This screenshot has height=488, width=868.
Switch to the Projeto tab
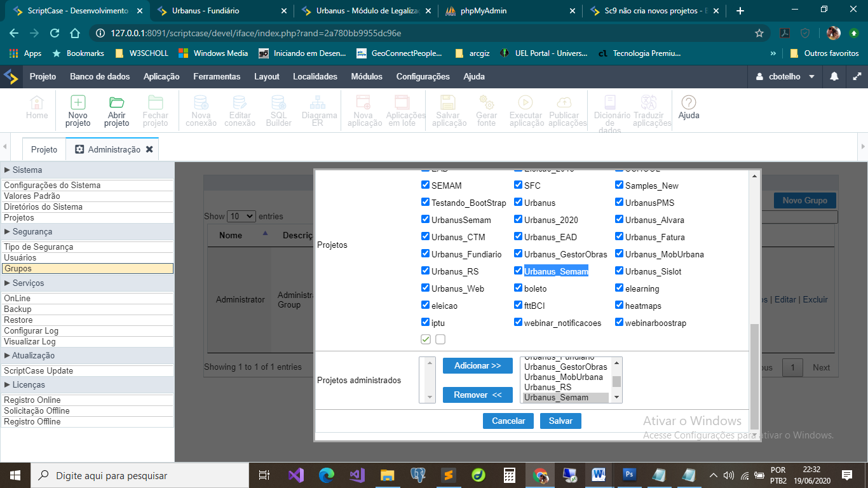click(44, 149)
